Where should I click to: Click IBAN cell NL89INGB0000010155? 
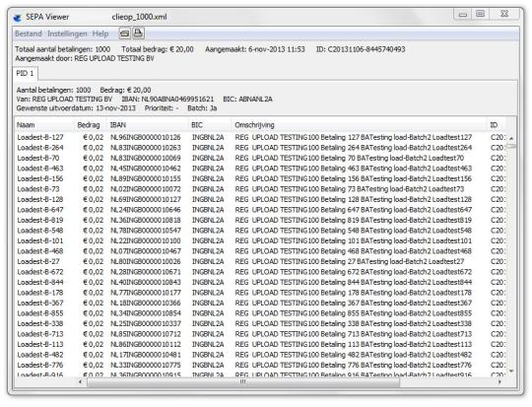click(146, 178)
